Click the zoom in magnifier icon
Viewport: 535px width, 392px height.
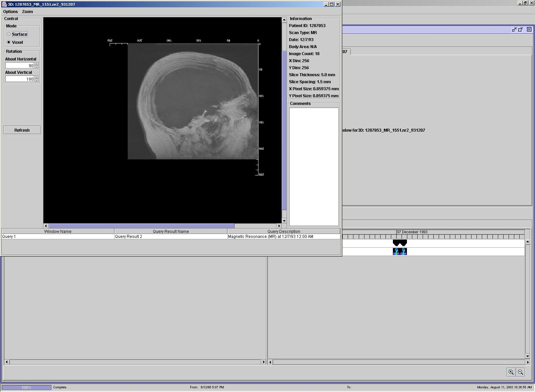[x=511, y=372]
